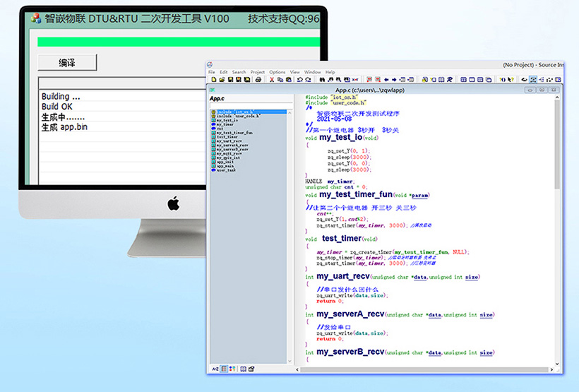The width and height of the screenshot is (579, 392).
Task: Toggle the book icon in symbol panel footer
Action: [x=243, y=369]
